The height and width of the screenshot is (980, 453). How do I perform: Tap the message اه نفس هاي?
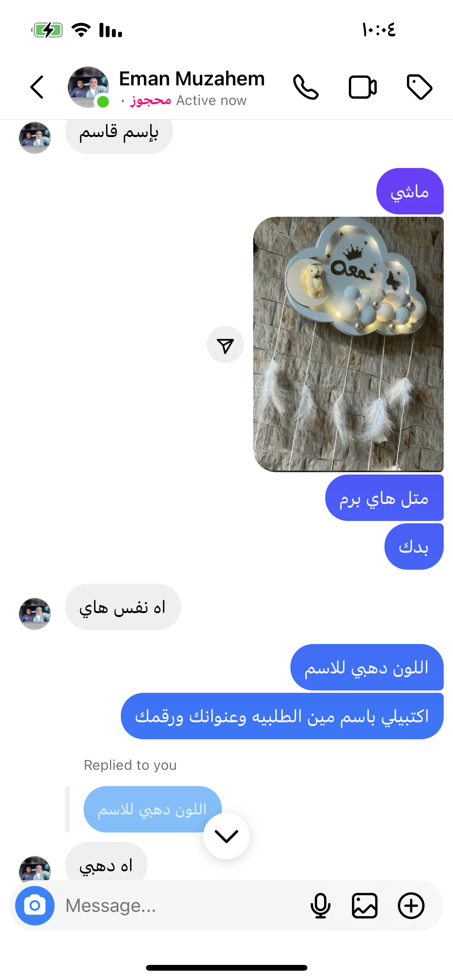coord(123,607)
